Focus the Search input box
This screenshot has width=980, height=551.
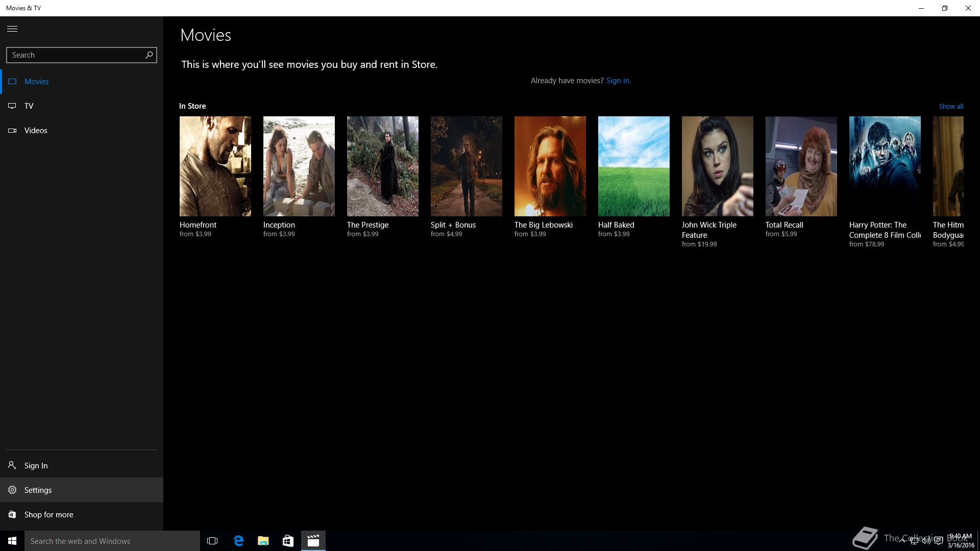pyautogui.click(x=82, y=55)
